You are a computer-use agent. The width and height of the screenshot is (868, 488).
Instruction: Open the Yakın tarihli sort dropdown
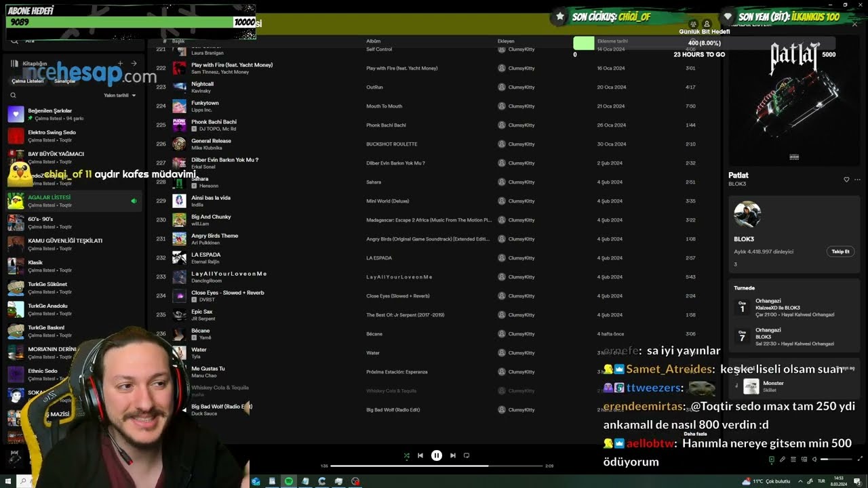point(120,96)
